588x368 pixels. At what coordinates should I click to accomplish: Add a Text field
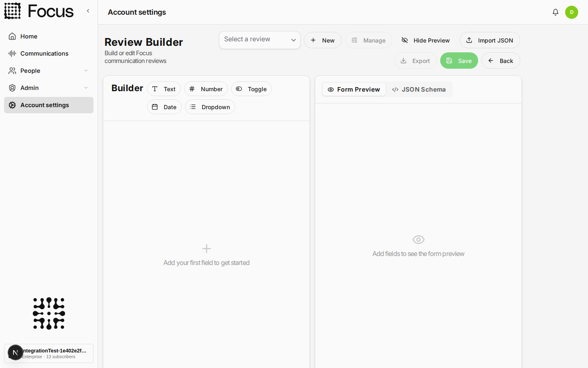pyautogui.click(x=164, y=89)
